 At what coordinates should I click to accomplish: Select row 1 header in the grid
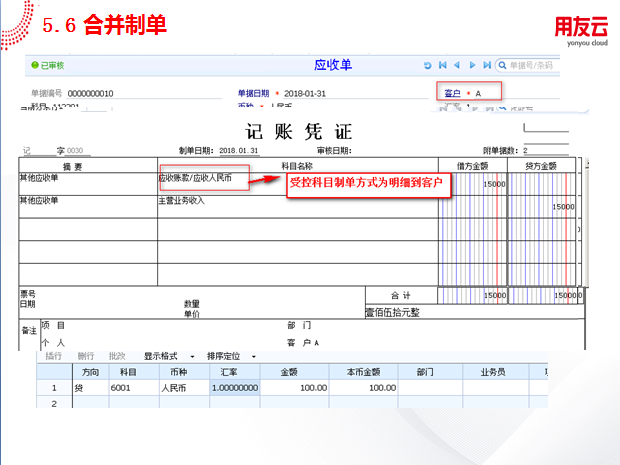click(55, 388)
